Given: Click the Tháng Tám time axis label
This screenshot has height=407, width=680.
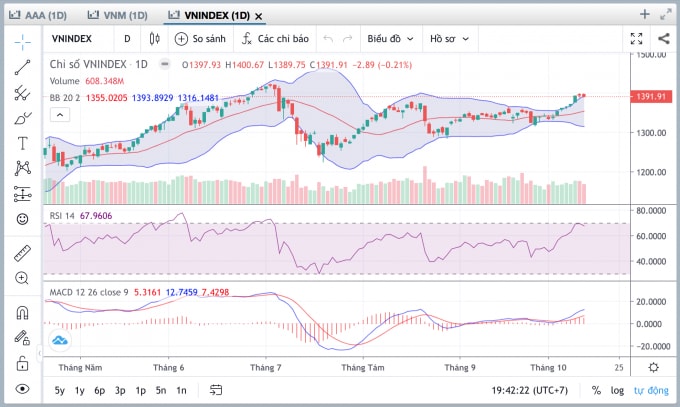Looking at the screenshot, I should [x=363, y=368].
